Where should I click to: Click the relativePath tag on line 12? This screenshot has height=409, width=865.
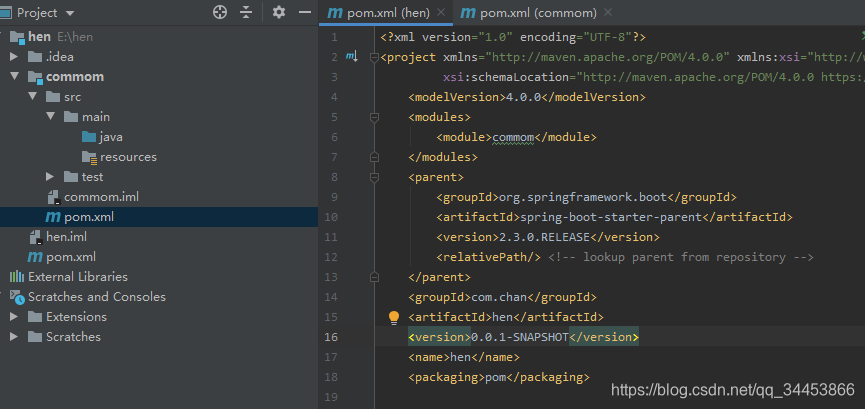488,257
